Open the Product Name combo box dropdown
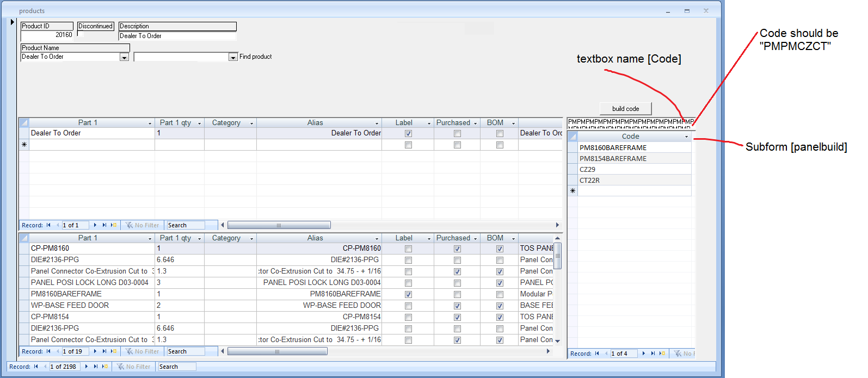Viewport: 868px width, 378px height. point(124,57)
